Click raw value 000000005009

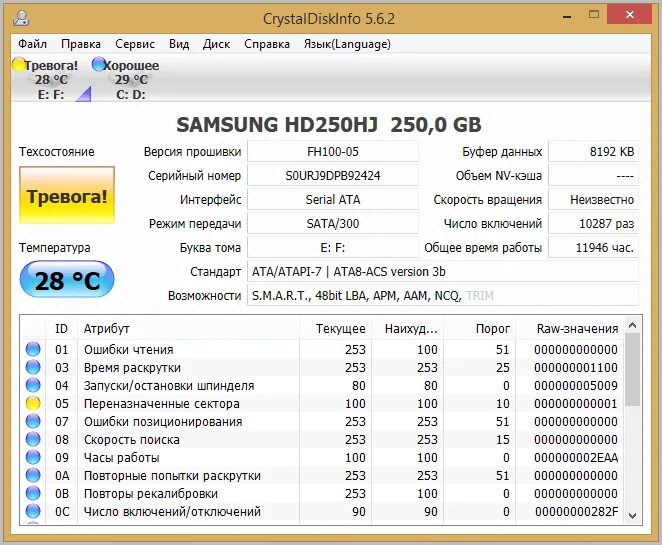[576, 385]
